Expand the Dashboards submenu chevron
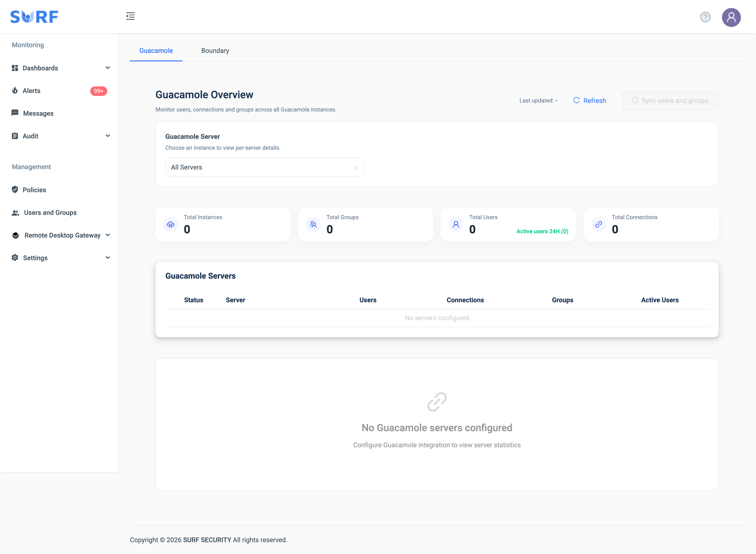Viewport: 756px width, 554px height. tap(108, 68)
